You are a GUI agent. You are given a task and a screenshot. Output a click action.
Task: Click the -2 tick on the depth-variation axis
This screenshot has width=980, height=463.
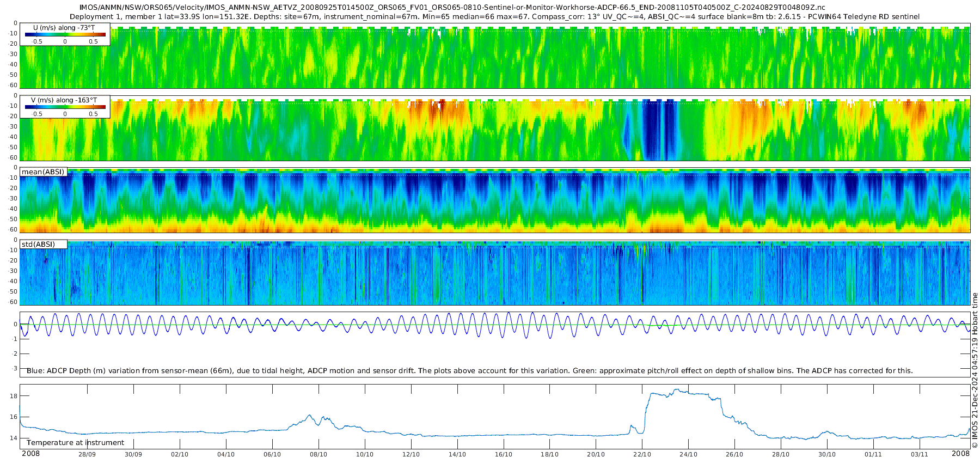coord(15,354)
